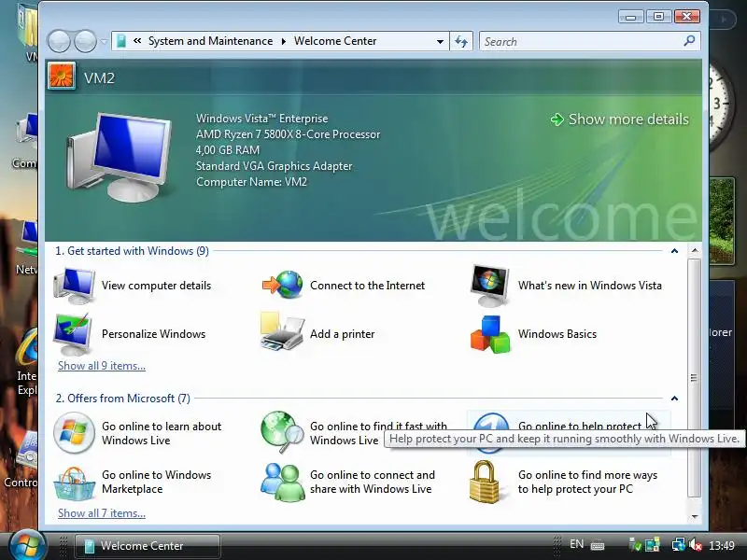
Task: Collapse the Get started with Windows section
Action: tap(674, 251)
